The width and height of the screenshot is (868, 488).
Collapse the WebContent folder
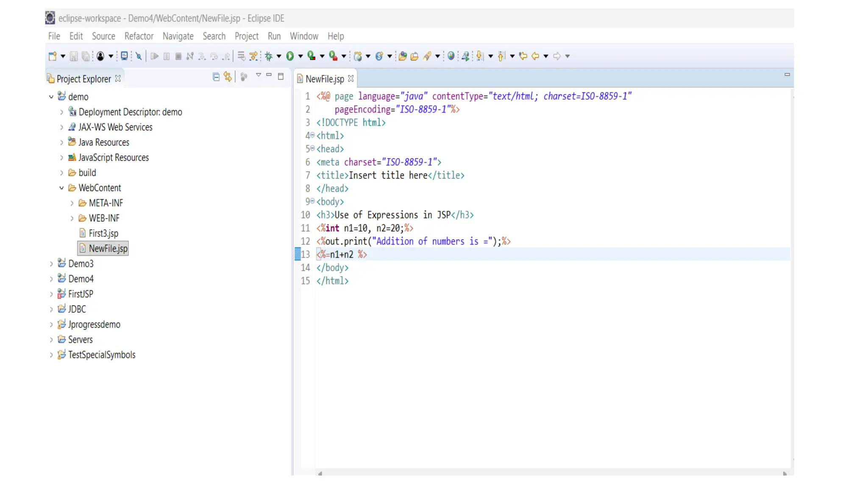tap(61, 188)
